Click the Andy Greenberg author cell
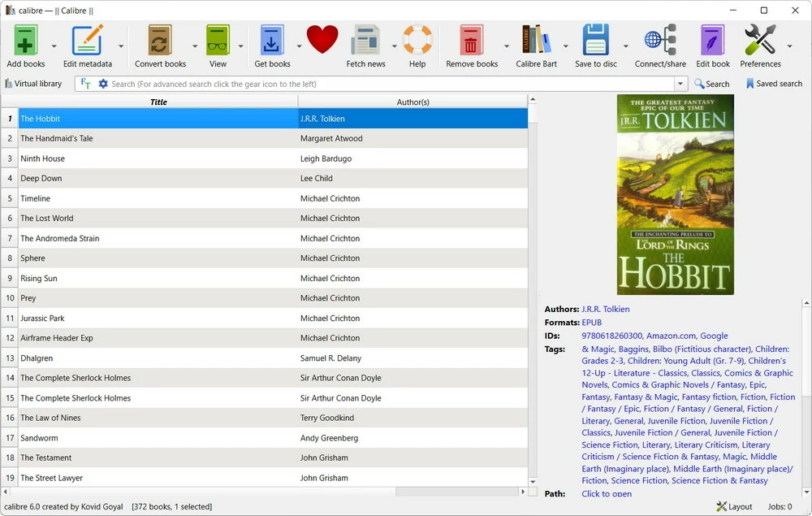The width and height of the screenshot is (812, 516). click(412, 438)
